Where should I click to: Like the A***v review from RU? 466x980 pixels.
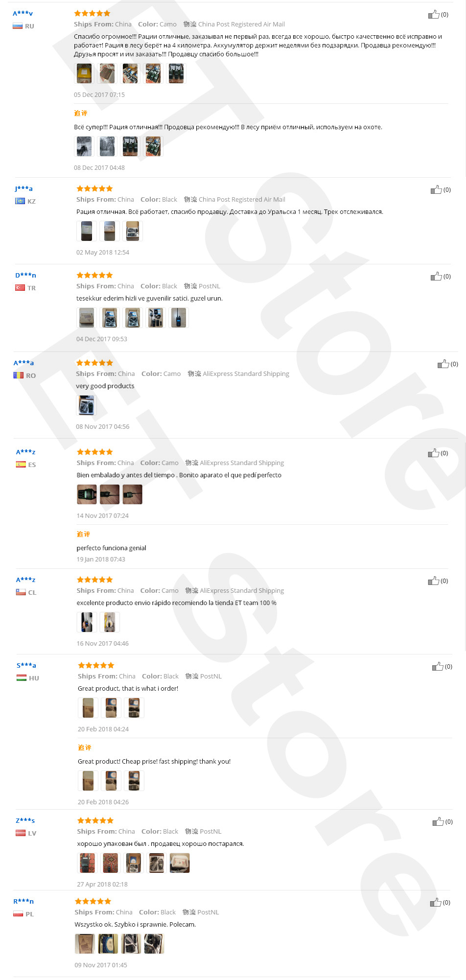point(434,15)
